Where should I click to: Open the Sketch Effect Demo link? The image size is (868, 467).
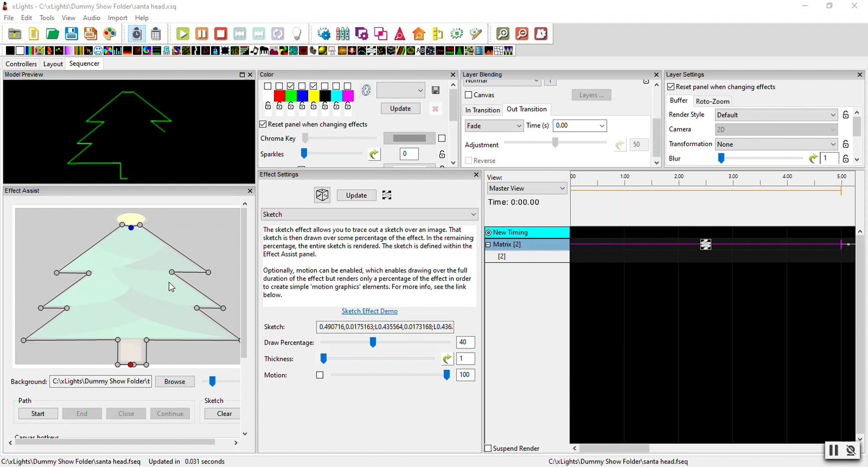[x=369, y=311]
